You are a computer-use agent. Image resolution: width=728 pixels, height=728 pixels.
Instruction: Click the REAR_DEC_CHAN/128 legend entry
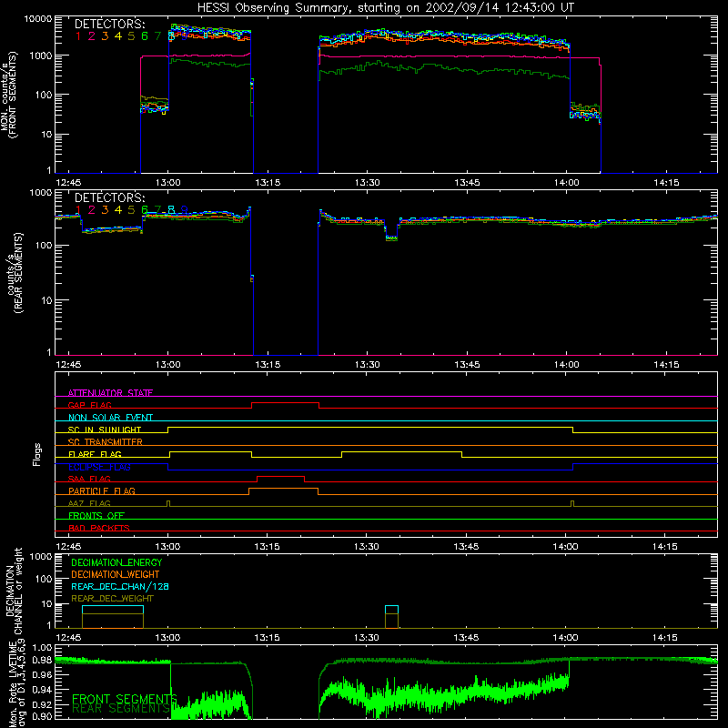click(x=120, y=586)
